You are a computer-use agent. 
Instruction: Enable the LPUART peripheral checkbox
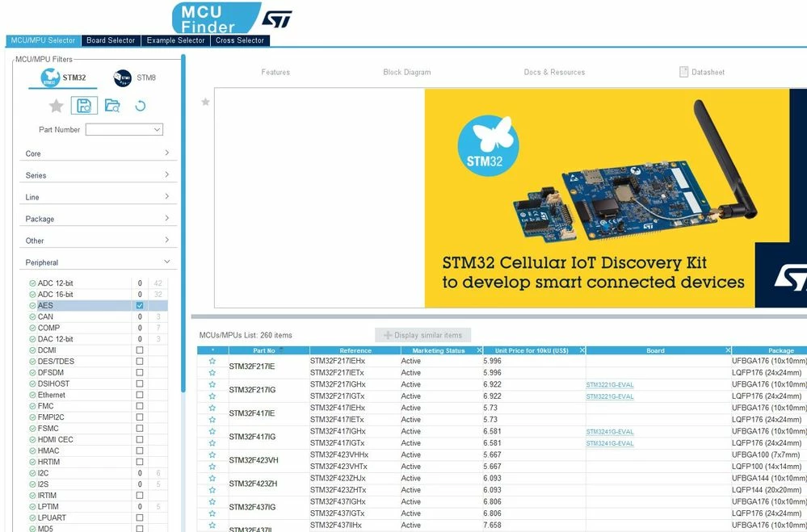tap(140, 518)
